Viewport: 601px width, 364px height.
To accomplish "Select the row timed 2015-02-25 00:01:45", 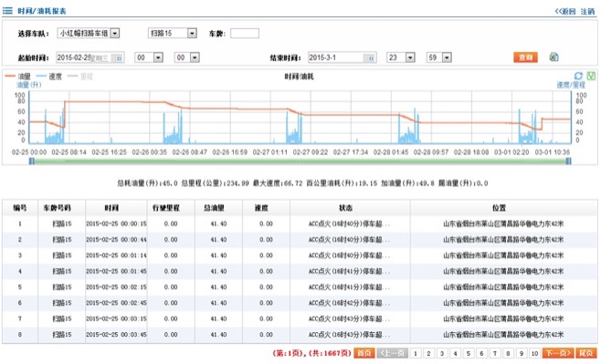I will pyautogui.click(x=300, y=271).
